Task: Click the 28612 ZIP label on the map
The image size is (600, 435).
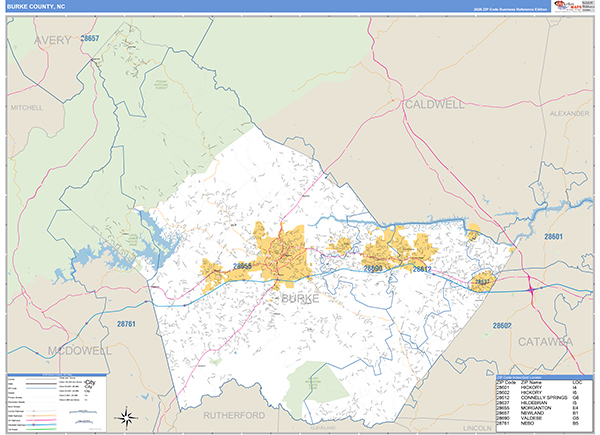Action: (x=422, y=269)
